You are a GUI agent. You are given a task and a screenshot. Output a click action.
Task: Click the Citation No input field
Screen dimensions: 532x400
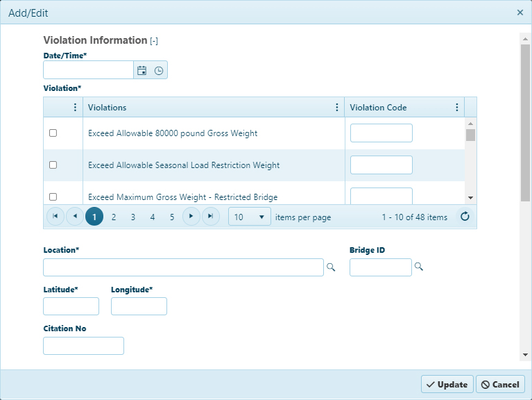83,346
